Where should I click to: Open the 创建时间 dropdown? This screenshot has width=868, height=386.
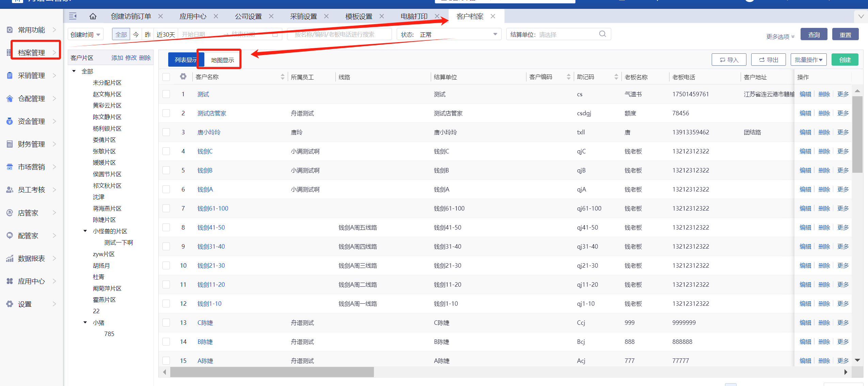coord(85,35)
